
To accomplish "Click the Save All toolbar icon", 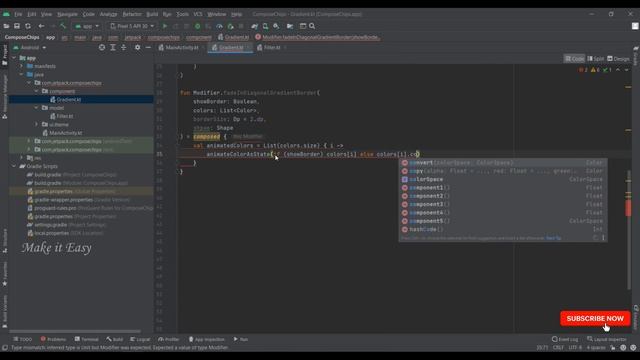I will click(x=17, y=26).
